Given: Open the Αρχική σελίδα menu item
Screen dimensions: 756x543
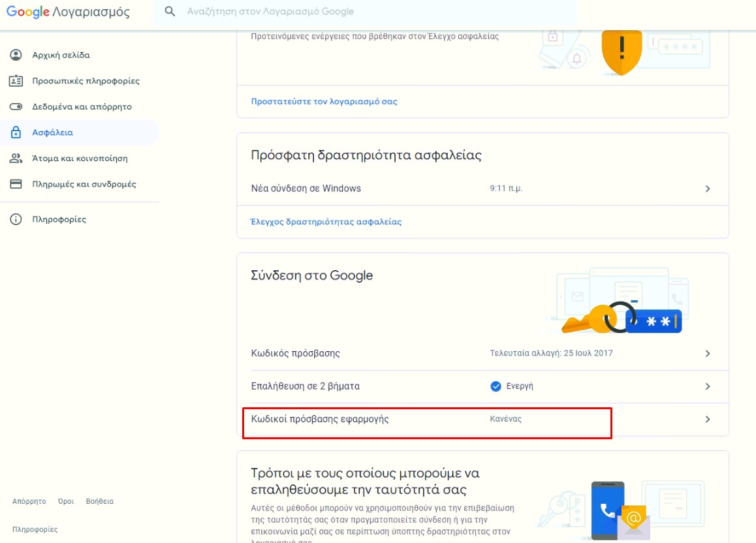Looking at the screenshot, I should [80, 55].
